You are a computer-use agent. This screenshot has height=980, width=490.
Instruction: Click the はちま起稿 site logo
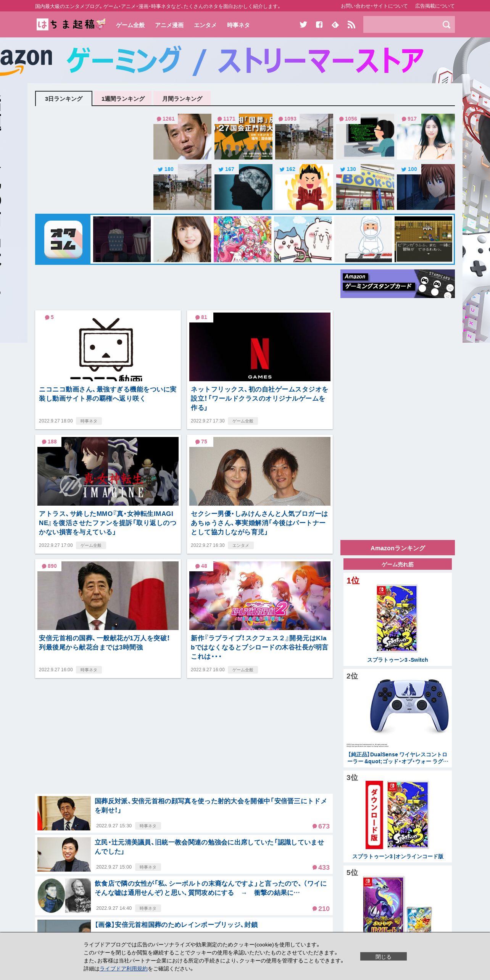click(71, 24)
